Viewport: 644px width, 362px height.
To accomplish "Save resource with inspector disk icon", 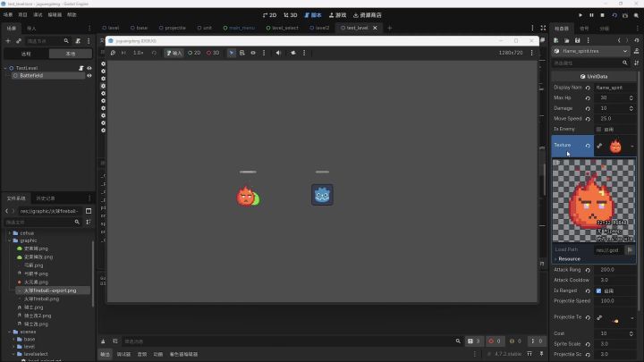I will point(578,40).
